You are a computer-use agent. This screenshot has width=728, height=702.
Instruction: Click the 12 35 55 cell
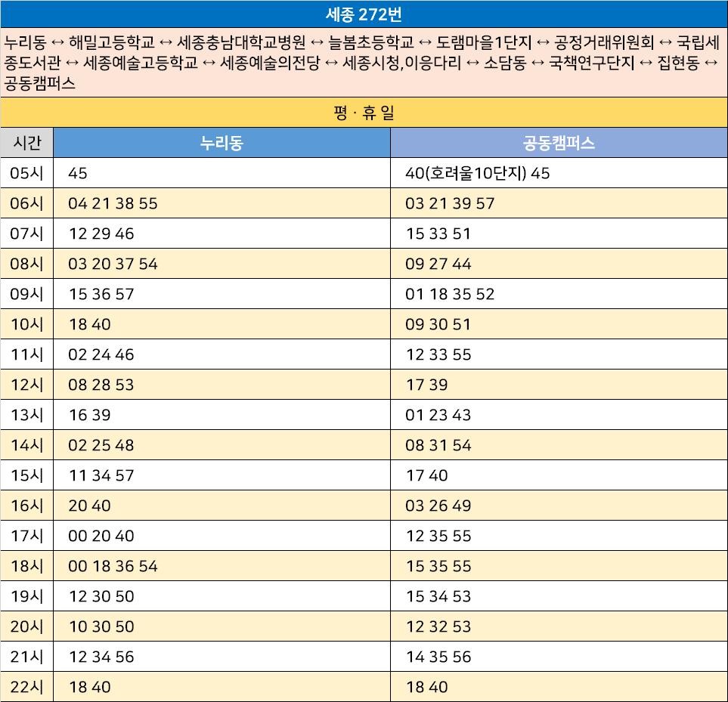[x=559, y=536]
